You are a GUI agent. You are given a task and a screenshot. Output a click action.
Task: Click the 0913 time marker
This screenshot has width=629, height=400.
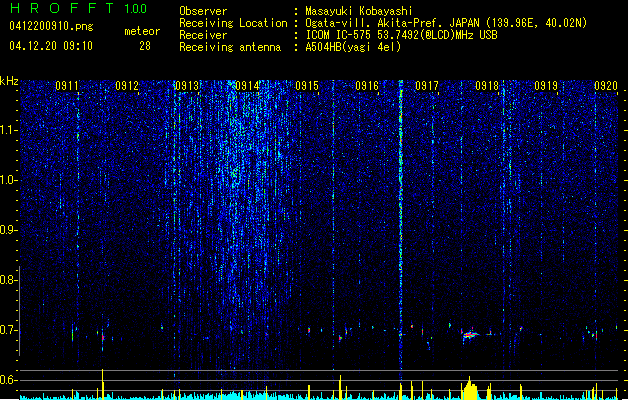click(187, 86)
